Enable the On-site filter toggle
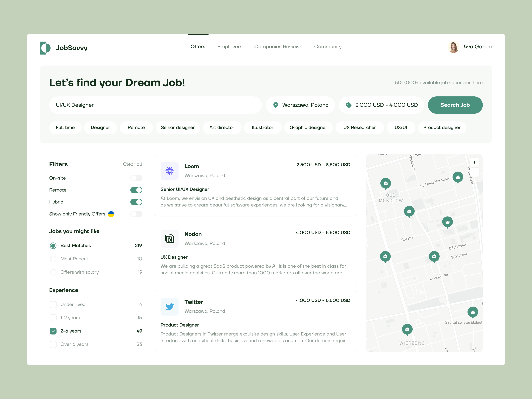 pos(136,178)
